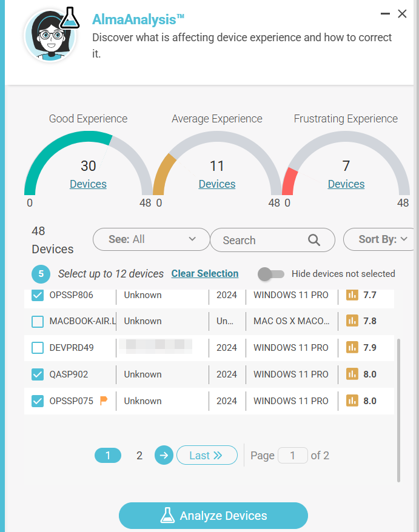419x532 pixels.
Task: Click the orange flag icon beside OPSSP075
Action: (104, 401)
